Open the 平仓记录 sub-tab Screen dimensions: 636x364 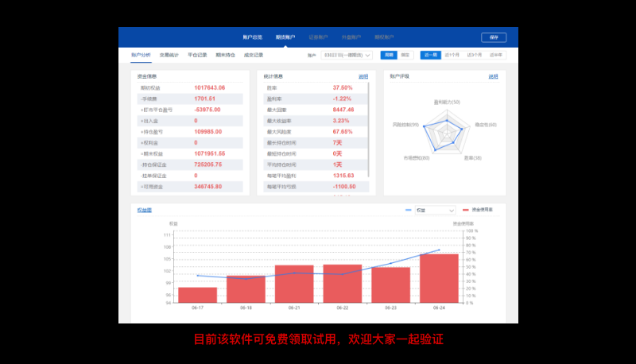tap(197, 55)
